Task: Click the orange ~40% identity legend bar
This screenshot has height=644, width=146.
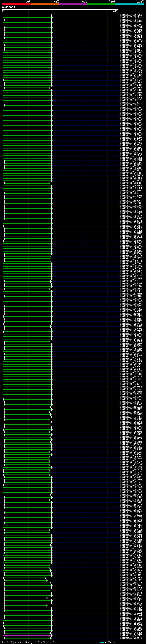Action: point(45,4)
